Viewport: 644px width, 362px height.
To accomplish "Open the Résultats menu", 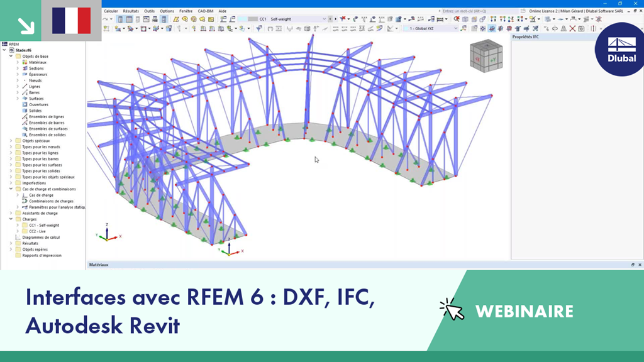I will (131, 11).
